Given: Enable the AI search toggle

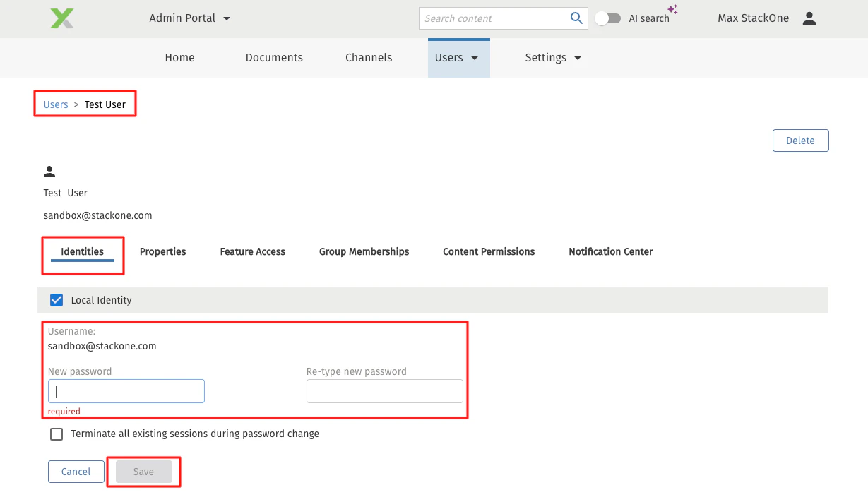Looking at the screenshot, I should tap(607, 18).
